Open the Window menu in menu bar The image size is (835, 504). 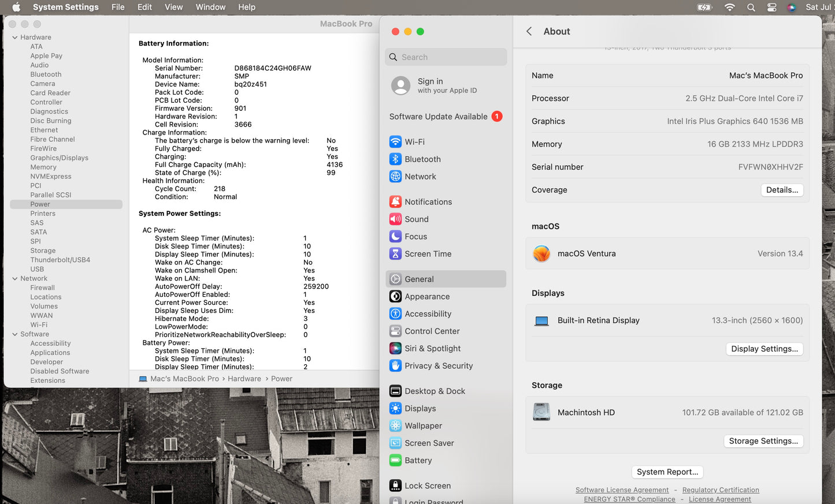(210, 7)
